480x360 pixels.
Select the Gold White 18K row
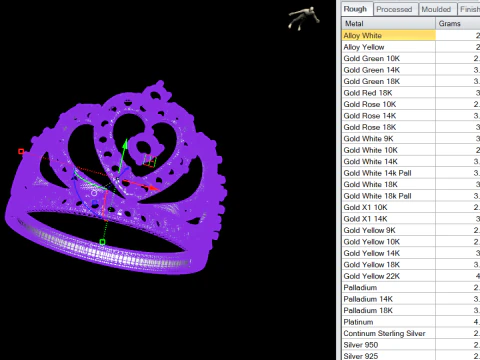point(411,184)
